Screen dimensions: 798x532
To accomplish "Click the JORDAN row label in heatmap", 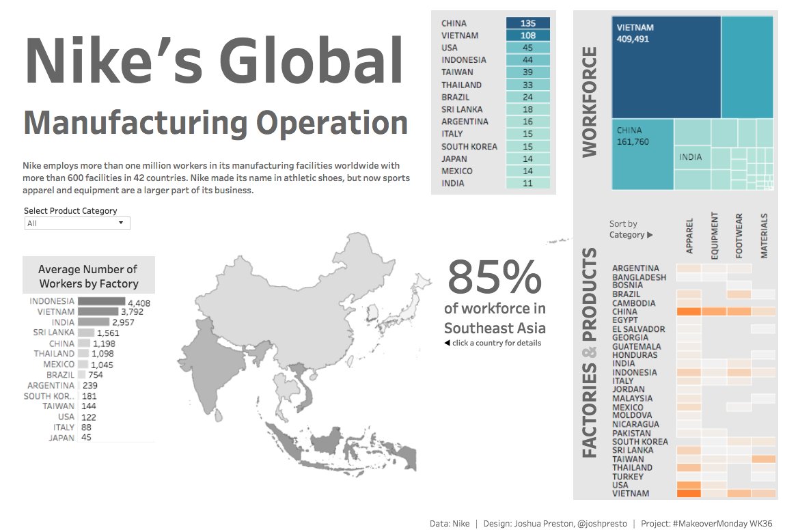I will [629, 389].
